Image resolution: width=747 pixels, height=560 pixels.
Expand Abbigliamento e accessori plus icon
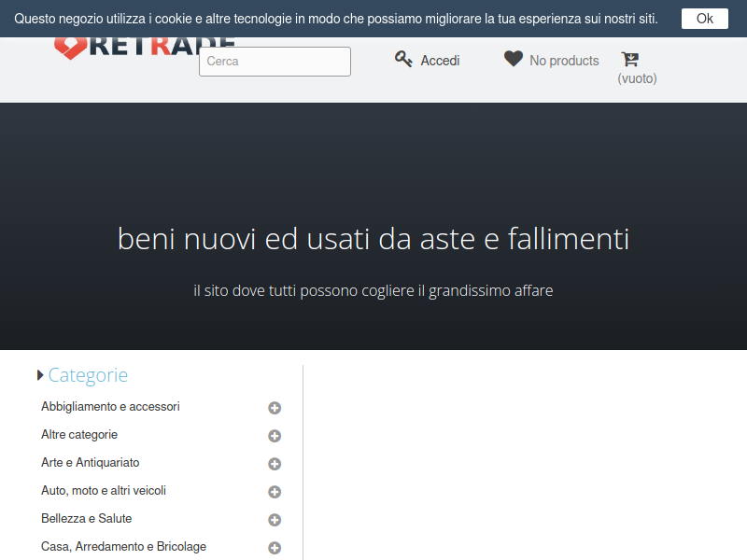(x=275, y=408)
